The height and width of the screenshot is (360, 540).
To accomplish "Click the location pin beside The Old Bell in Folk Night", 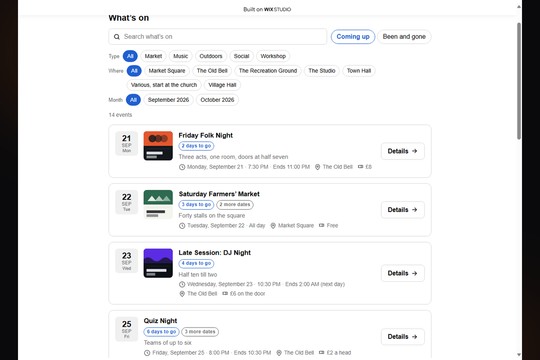I will [x=318, y=167].
